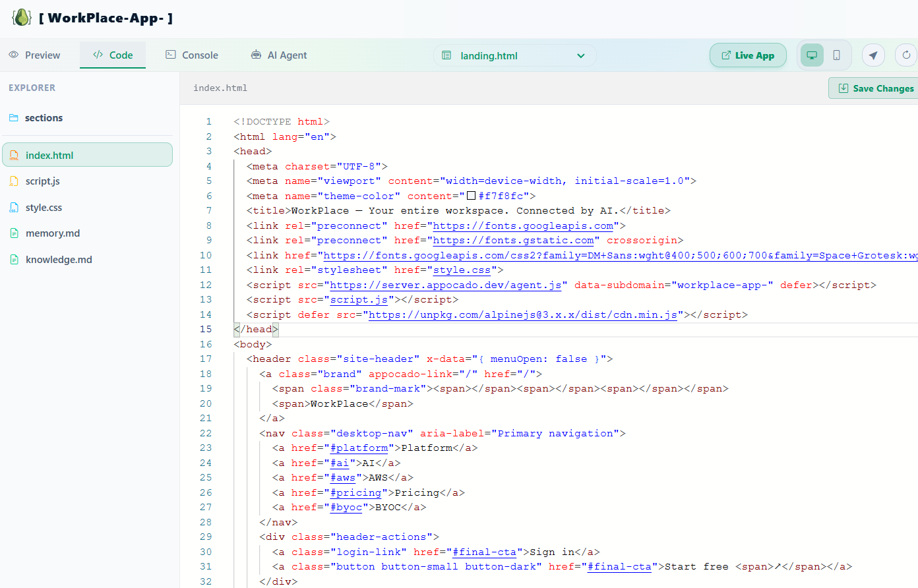Switch to the Code tab
918x588 pixels.
point(113,55)
